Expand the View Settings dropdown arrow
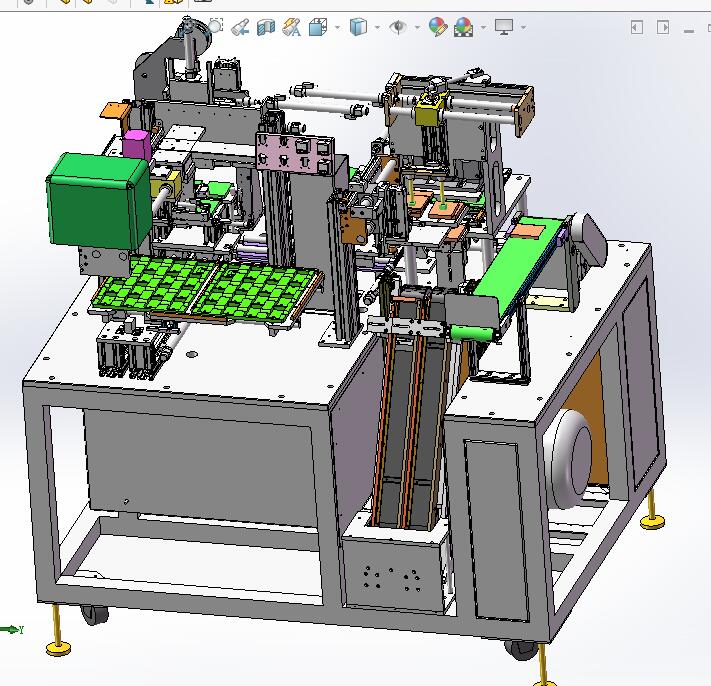This screenshot has width=711, height=686. (523, 28)
